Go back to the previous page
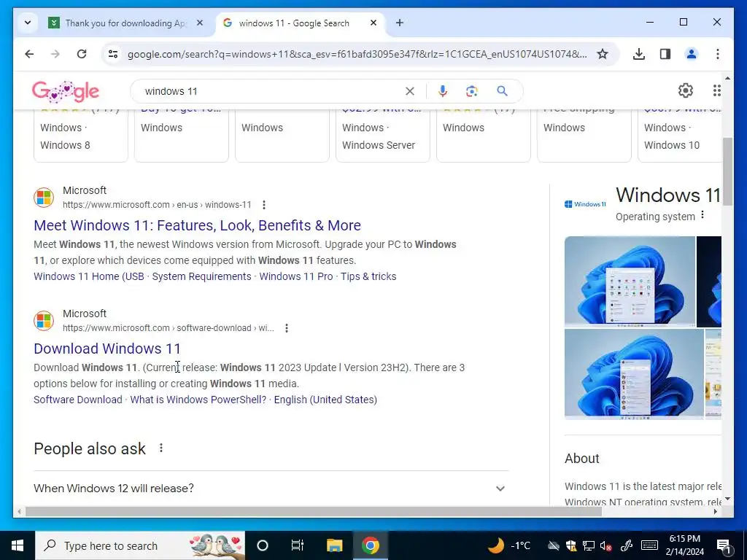Viewport: 747px width, 560px height. [x=29, y=54]
